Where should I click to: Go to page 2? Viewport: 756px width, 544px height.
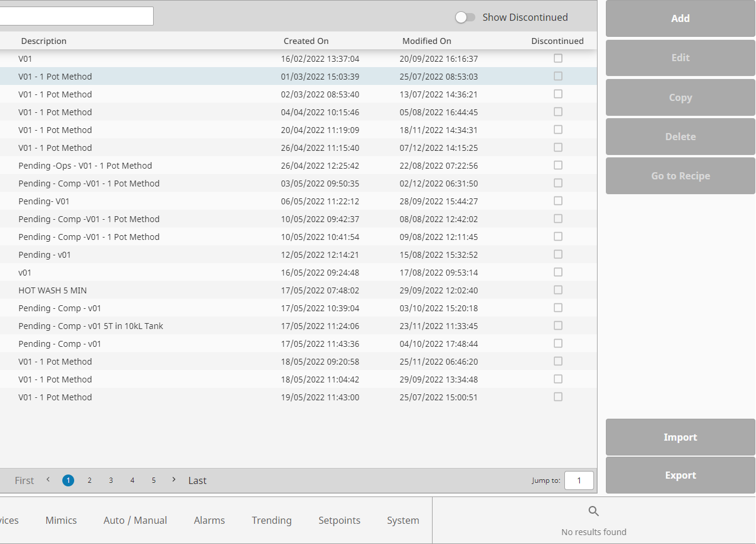click(x=90, y=480)
